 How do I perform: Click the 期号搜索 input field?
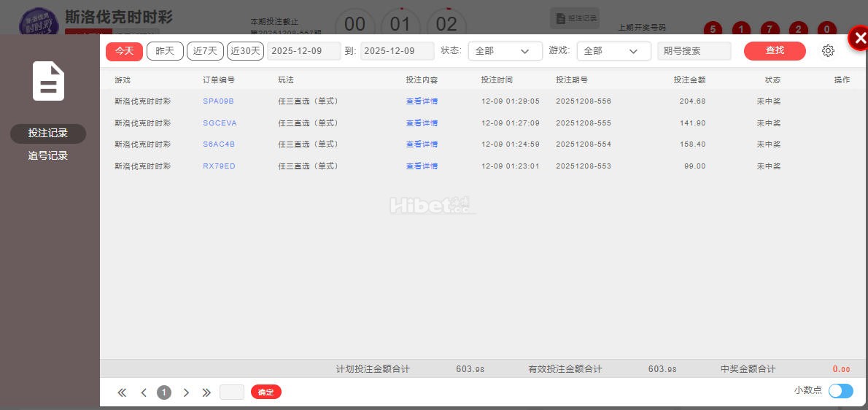pyautogui.click(x=694, y=51)
